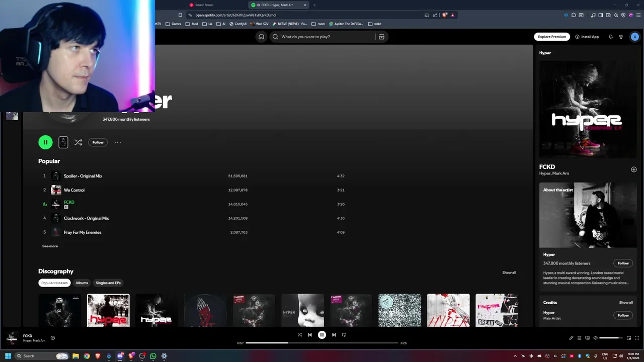Click the browser address bar URL
Viewport: 644px width, 362px height.
(236, 15)
